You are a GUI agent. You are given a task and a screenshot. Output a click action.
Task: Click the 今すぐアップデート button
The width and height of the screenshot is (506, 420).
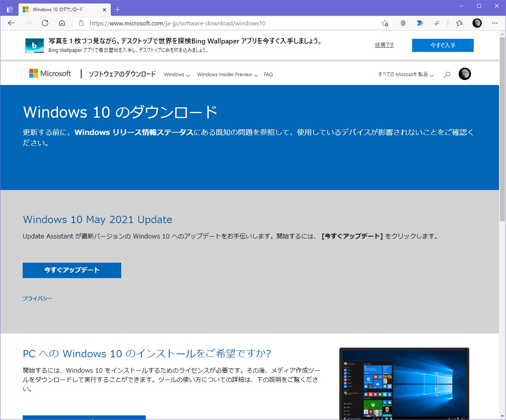coord(72,270)
